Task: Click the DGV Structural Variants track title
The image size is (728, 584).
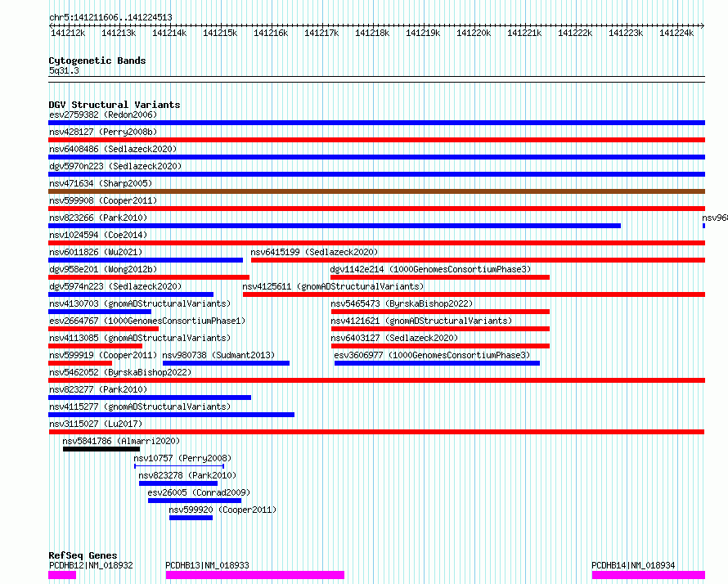Action: 115,105
